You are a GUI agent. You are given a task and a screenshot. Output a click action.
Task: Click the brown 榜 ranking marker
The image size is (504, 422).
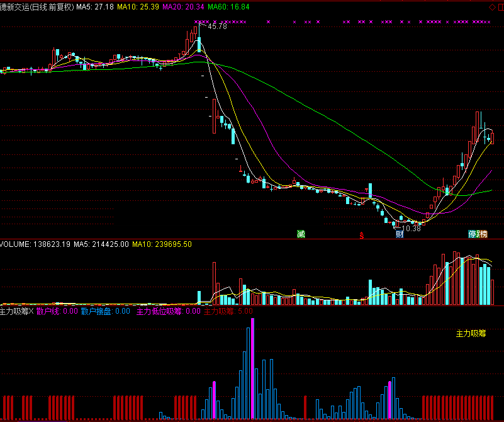point(484,234)
